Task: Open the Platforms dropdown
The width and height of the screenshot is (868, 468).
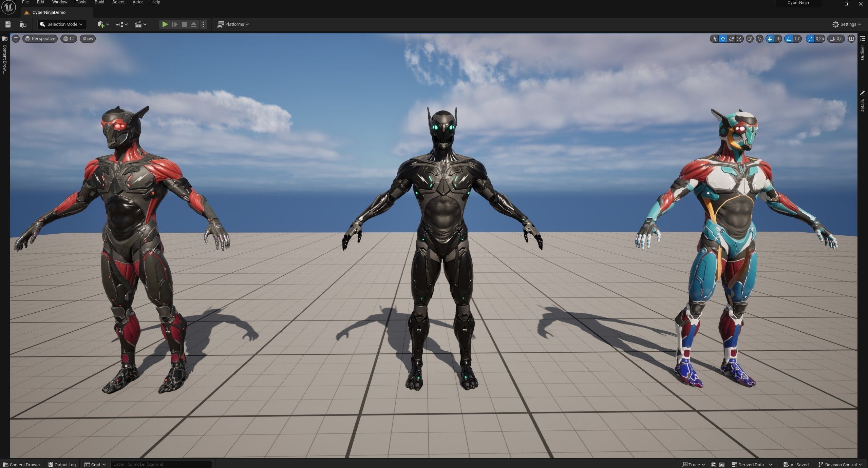Action: point(233,24)
